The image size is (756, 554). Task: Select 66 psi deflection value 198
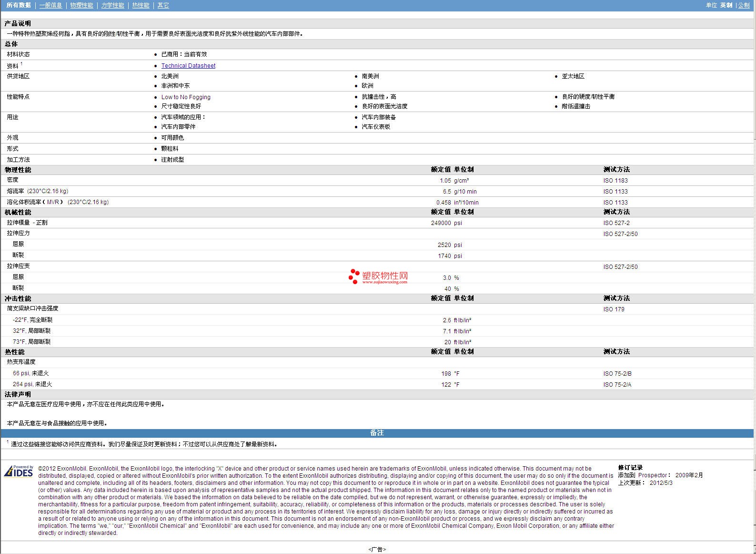click(446, 374)
